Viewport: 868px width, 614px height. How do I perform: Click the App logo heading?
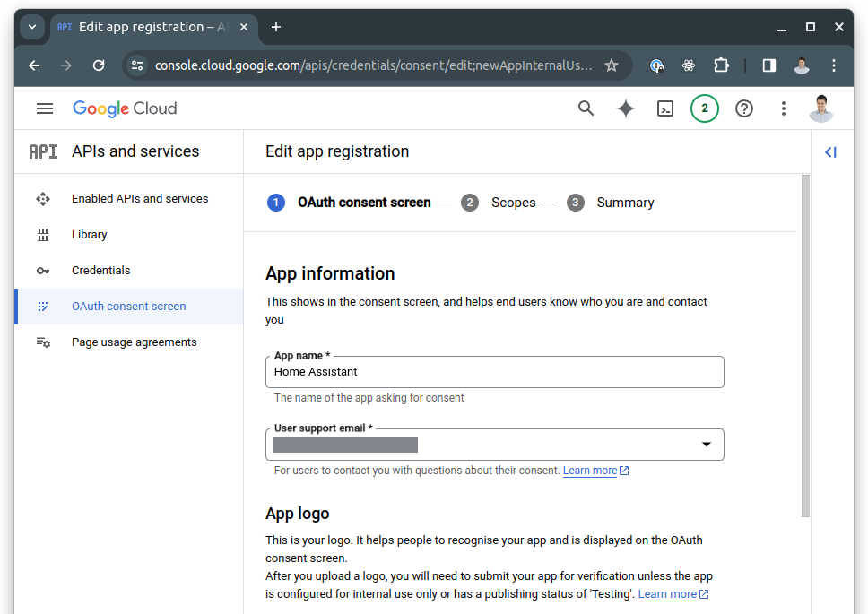pyautogui.click(x=298, y=514)
